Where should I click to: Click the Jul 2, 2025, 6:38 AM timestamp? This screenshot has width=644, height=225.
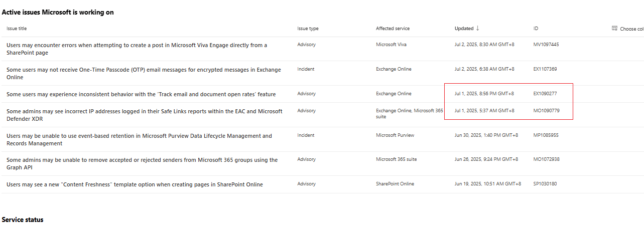(x=484, y=69)
